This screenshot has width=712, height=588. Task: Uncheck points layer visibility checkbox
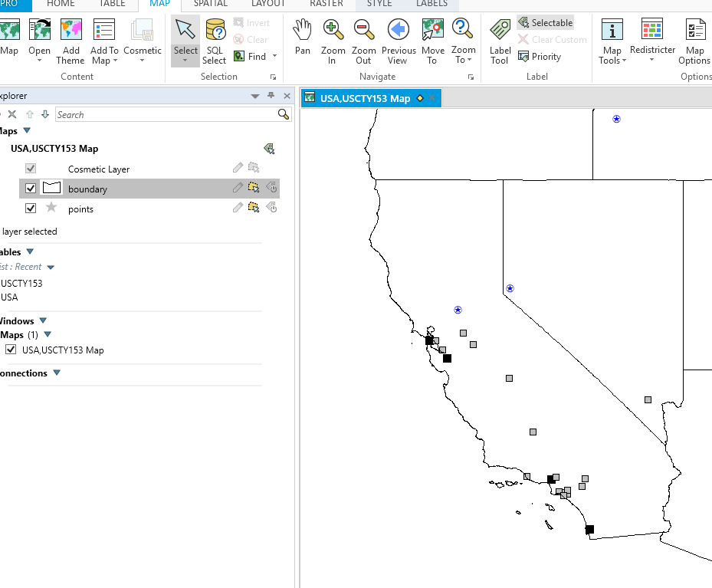click(x=31, y=208)
